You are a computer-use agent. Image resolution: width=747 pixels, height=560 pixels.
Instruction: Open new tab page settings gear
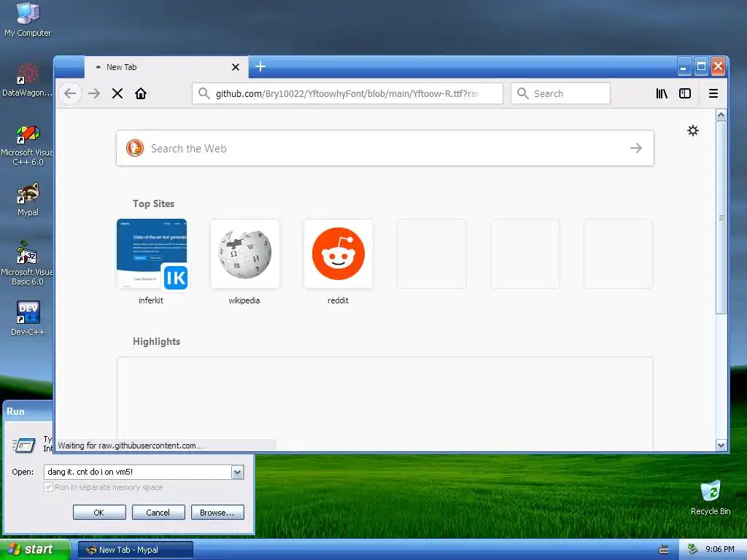(x=693, y=131)
